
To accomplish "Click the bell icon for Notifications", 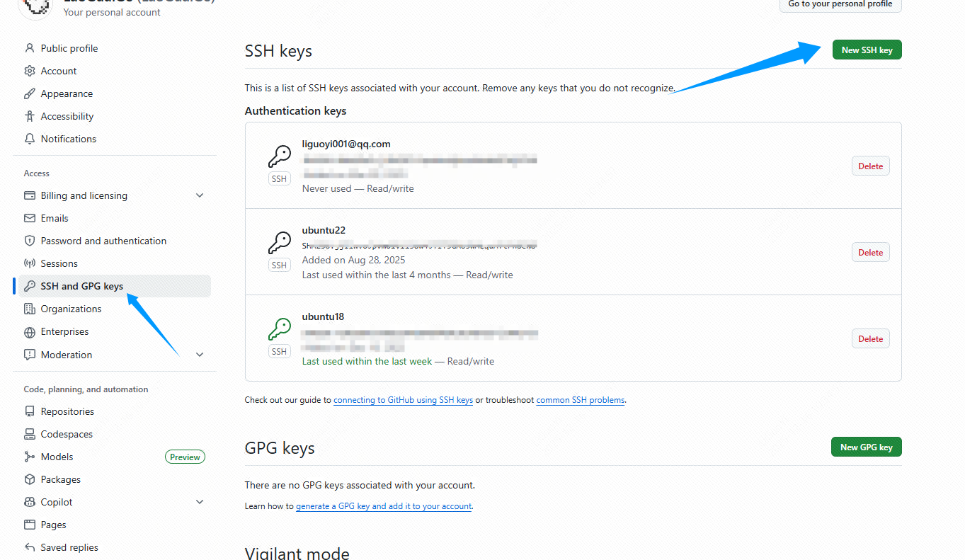I will (30, 139).
